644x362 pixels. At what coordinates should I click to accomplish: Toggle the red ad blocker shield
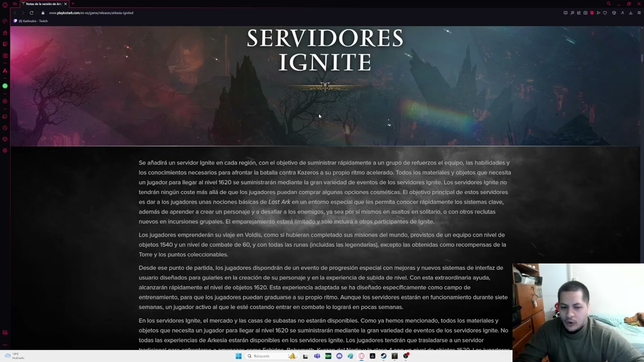pyautogui.click(x=592, y=13)
